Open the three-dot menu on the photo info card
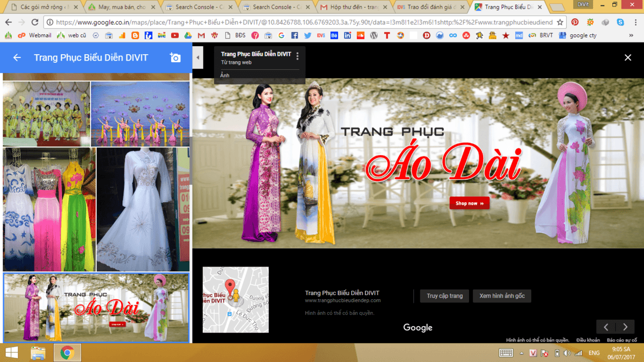This screenshot has width=644, height=362. point(297,56)
